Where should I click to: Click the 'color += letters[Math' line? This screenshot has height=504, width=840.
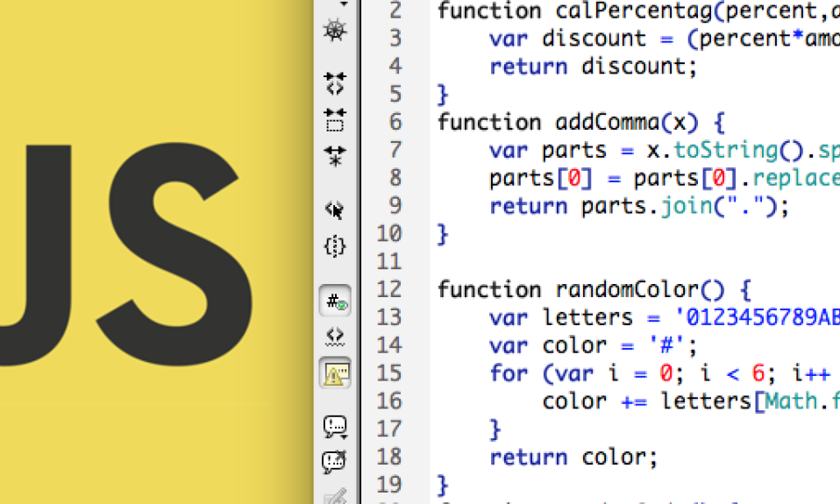click(691, 401)
